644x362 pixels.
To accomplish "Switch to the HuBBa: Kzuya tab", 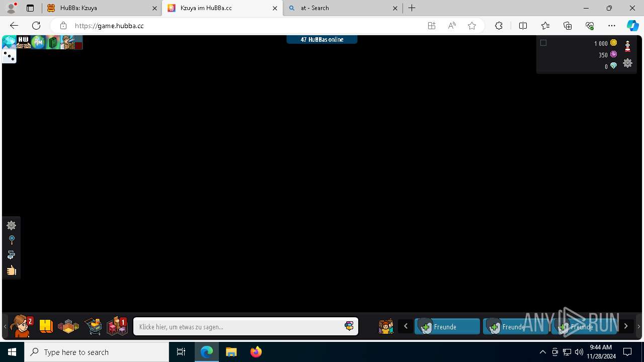I will tap(102, 8).
